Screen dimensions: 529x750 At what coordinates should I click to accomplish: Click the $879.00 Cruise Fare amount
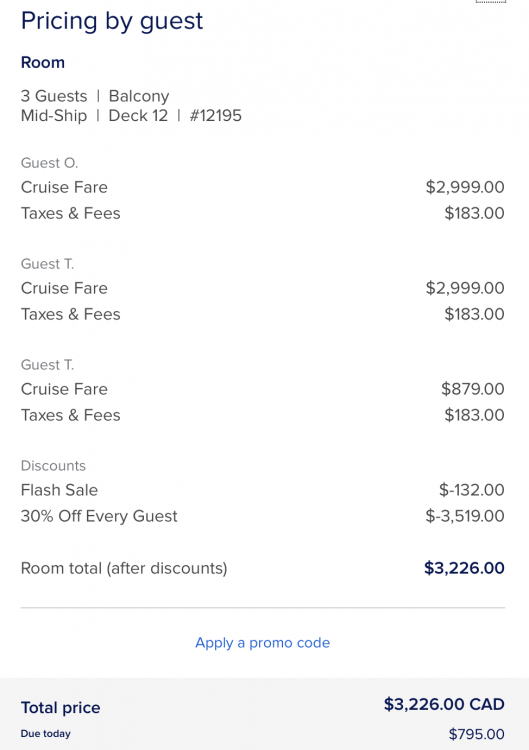[473, 389]
